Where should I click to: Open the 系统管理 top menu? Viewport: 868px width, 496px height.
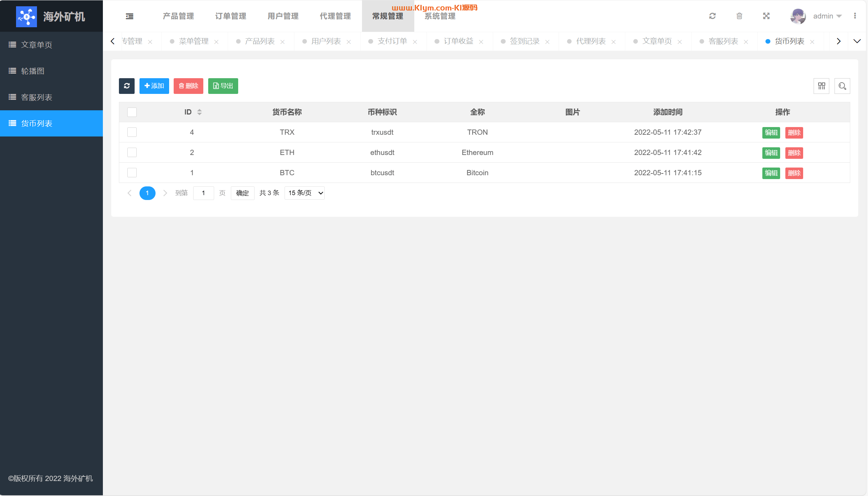[440, 16]
